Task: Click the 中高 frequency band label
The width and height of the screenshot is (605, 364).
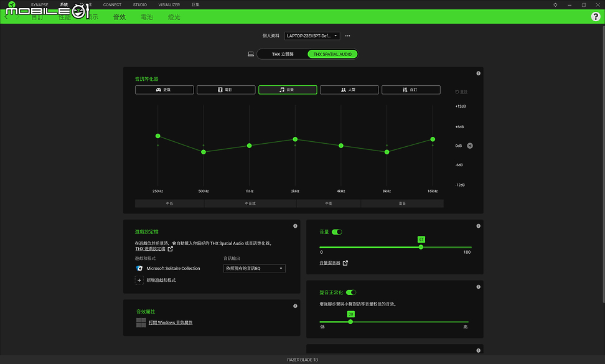Action: point(329,203)
